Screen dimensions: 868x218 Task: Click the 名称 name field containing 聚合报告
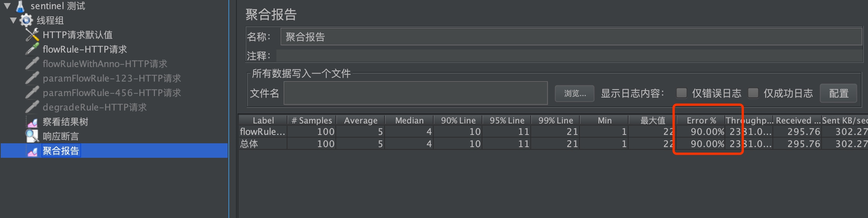pyautogui.click(x=571, y=37)
